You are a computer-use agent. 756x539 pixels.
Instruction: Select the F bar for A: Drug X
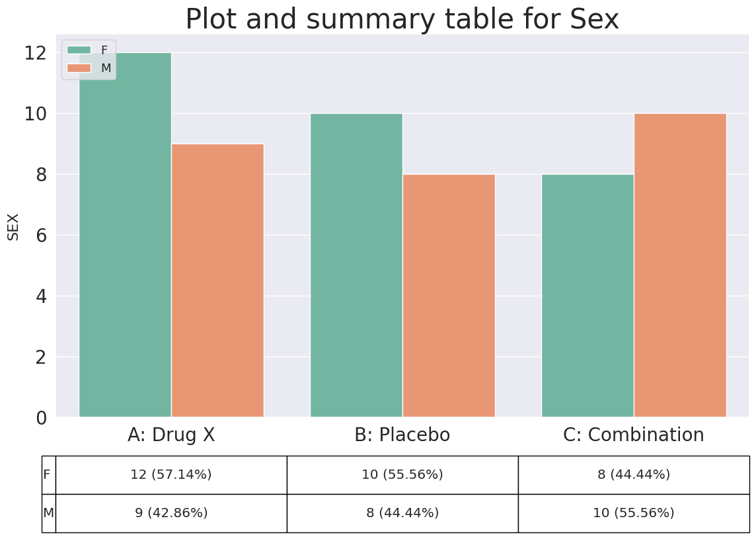point(126,235)
